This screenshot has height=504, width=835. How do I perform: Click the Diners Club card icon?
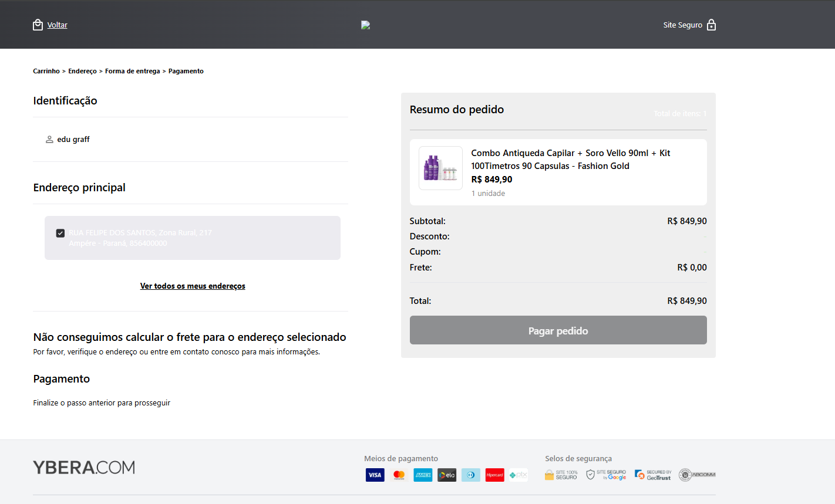(x=471, y=475)
